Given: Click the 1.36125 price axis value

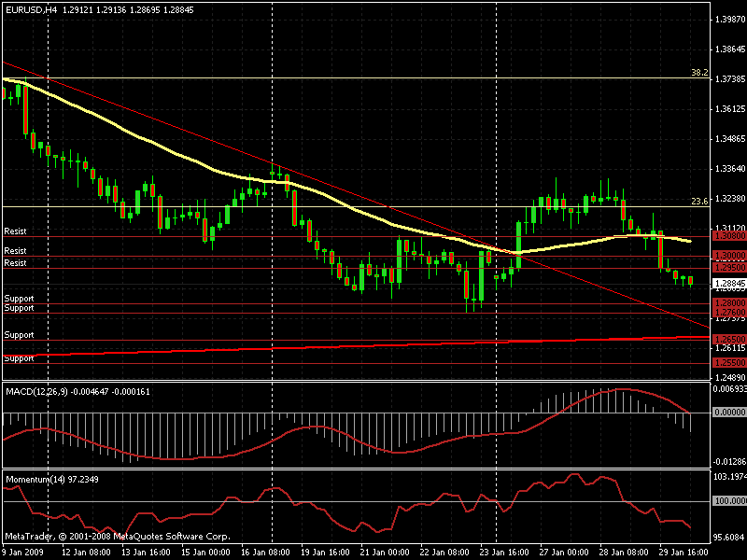Looking at the screenshot, I should [x=730, y=109].
